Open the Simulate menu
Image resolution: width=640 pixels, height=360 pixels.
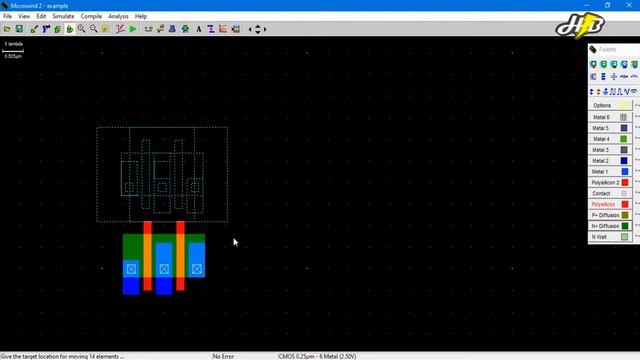63,16
